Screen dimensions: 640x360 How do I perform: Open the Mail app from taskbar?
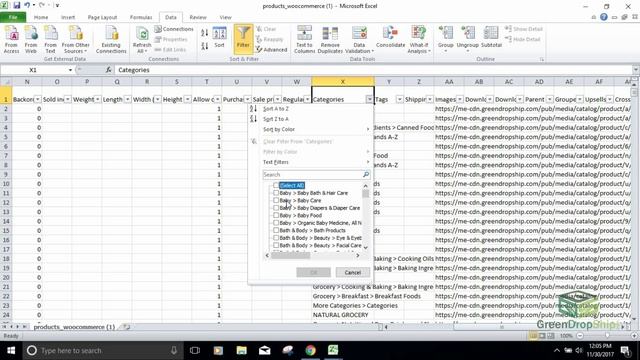(x=264, y=350)
